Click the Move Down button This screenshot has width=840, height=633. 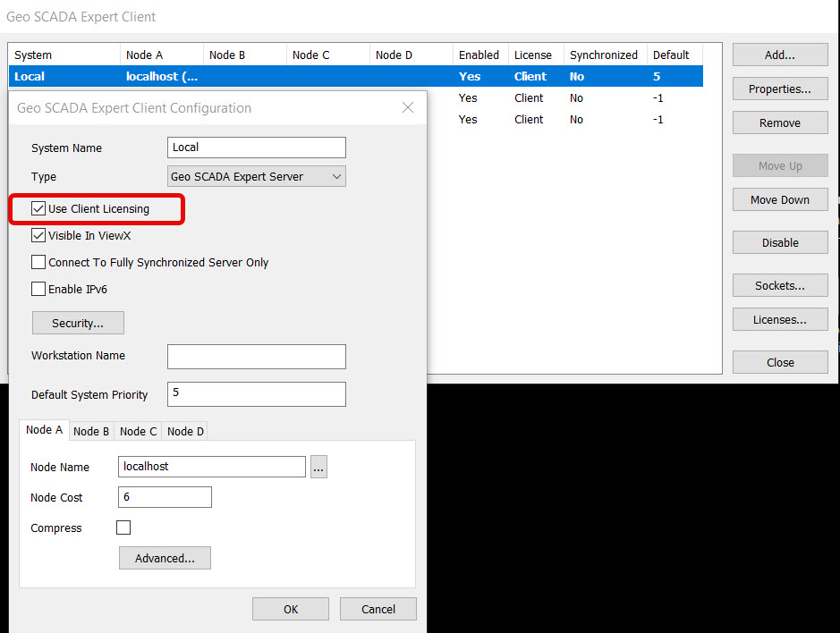780,199
